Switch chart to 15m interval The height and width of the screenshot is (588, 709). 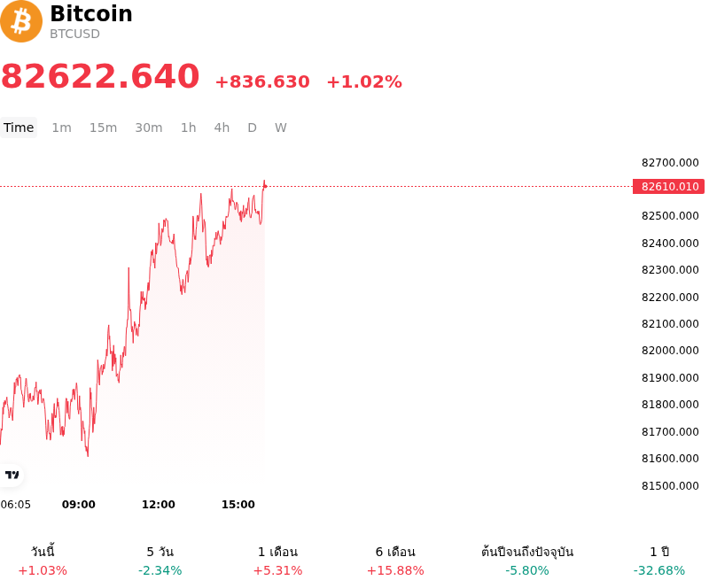point(103,128)
